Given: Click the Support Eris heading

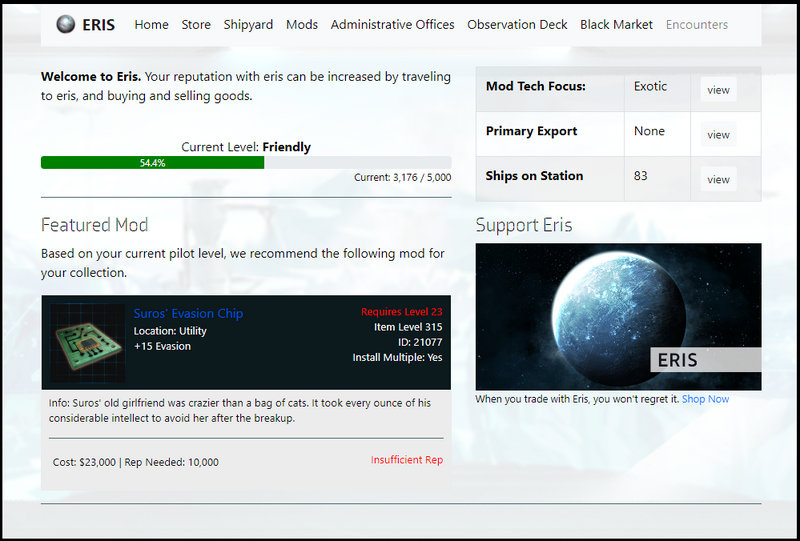Looking at the screenshot, I should coord(524,225).
